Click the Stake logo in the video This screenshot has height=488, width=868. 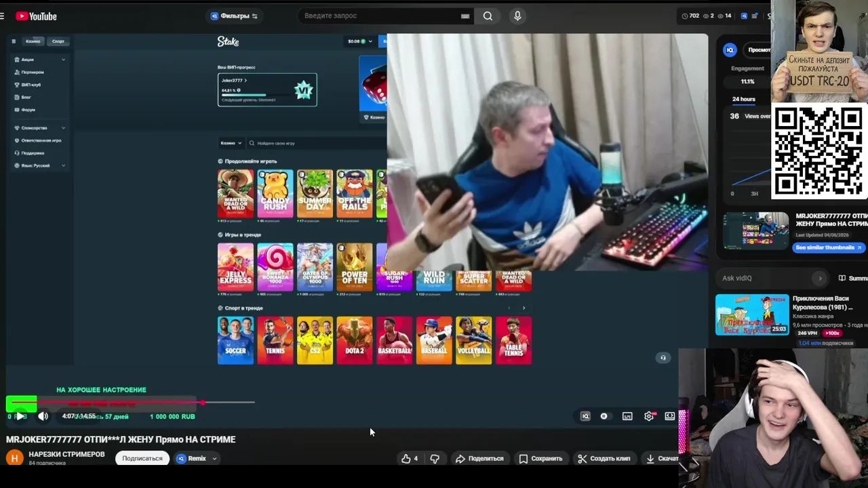(228, 41)
